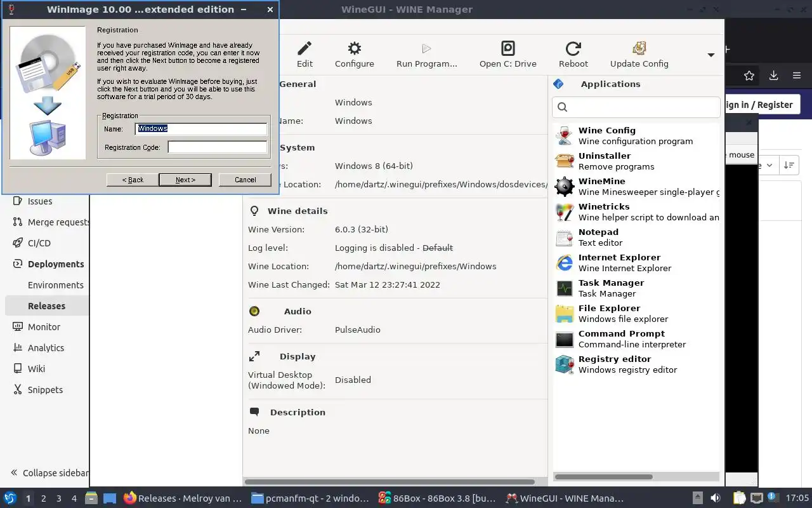This screenshot has width=812, height=508.
Task: Open Registry editor application icon
Action: [x=564, y=364]
